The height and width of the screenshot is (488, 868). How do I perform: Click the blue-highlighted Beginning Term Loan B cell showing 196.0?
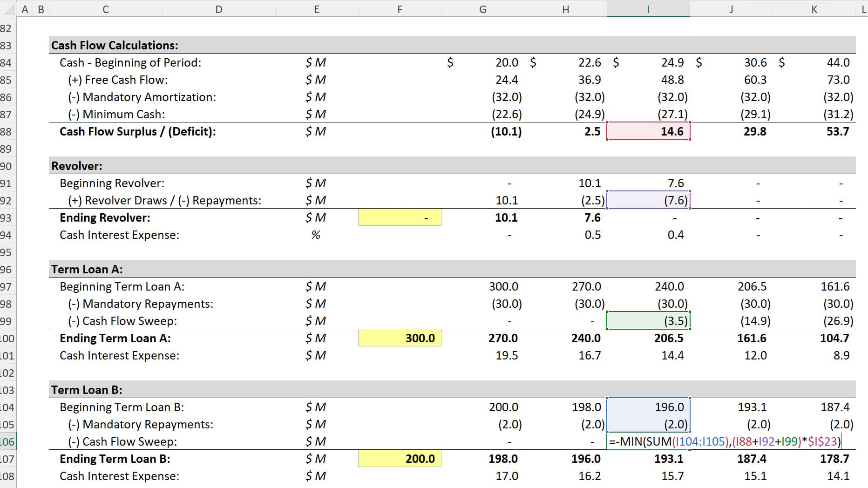(648, 407)
